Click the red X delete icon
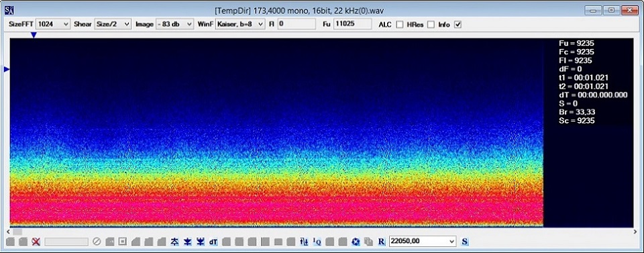 [x=36, y=242]
